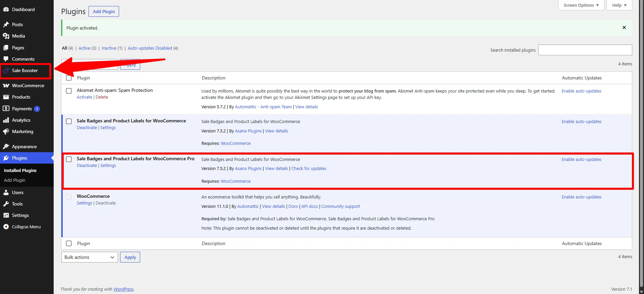Click the Payments dollar icon
Viewport: 644px width, 294px height.
pyautogui.click(x=6, y=109)
